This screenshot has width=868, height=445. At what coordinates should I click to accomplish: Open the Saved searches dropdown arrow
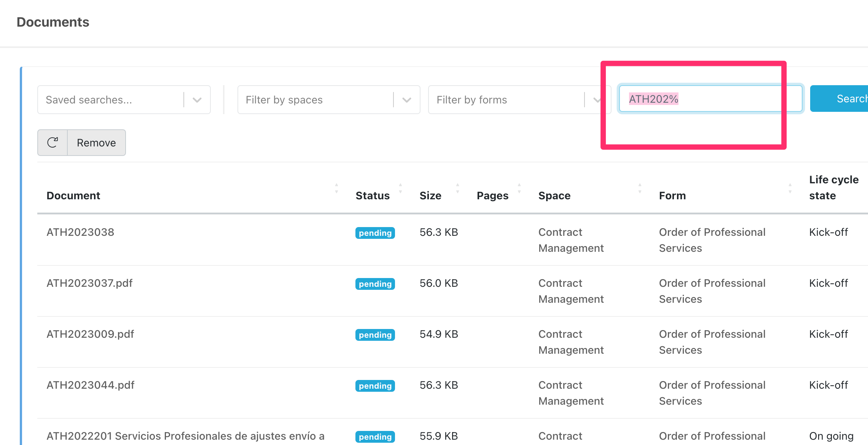point(197,100)
